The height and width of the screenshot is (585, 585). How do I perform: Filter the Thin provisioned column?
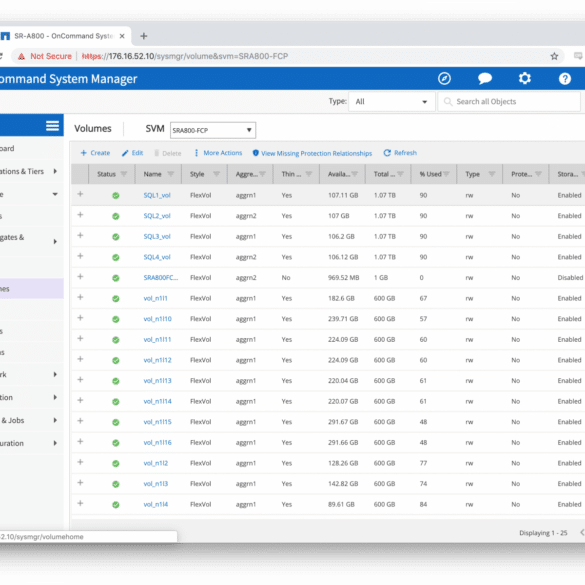(x=309, y=174)
